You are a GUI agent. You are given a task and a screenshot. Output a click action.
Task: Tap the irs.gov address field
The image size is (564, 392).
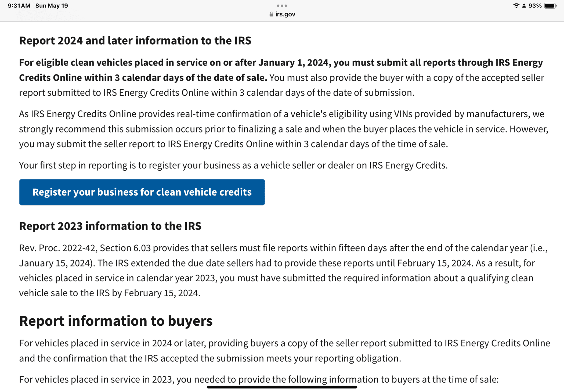point(285,14)
